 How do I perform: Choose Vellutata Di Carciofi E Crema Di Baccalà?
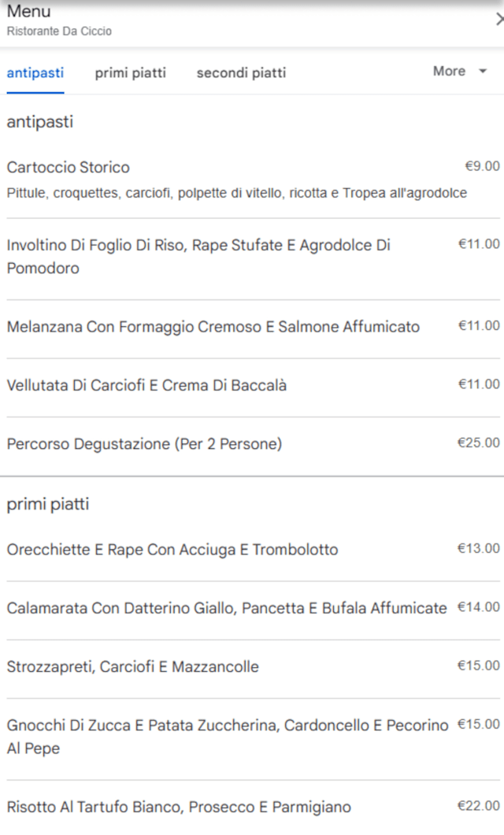[x=146, y=385]
